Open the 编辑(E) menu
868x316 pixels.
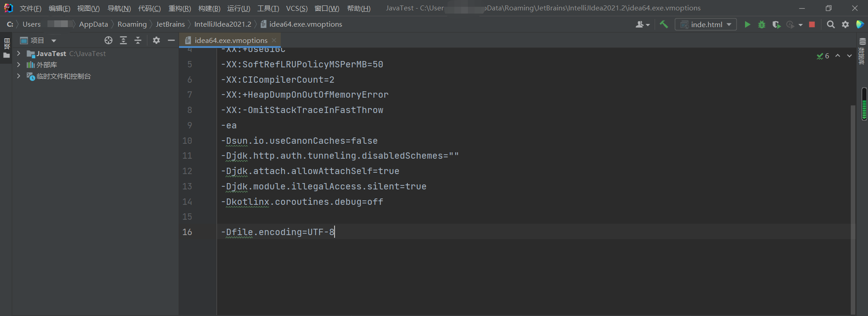(59, 9)
